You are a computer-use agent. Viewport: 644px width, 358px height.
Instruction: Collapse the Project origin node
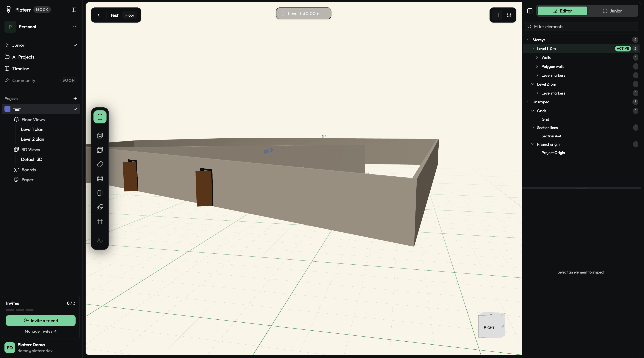(x=532, y=144)
